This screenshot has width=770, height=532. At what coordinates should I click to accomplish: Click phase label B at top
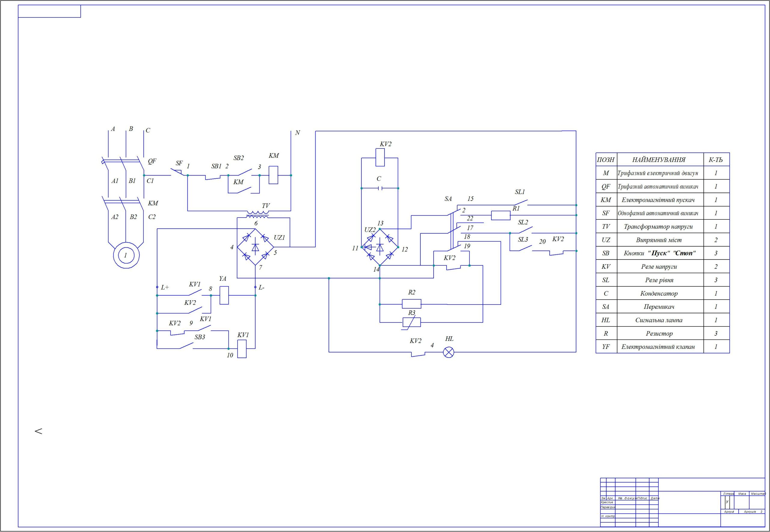pyautogui.click(x=131, y=129)
